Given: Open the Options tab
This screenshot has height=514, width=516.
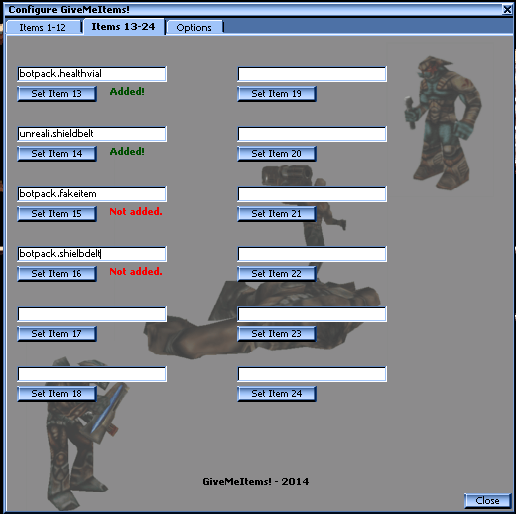Looking at the screenshot, I should click(x=195, y=27).
